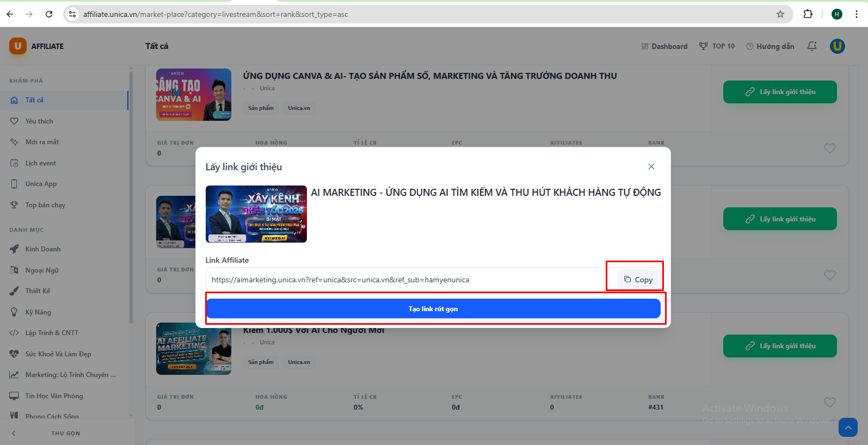868x445 pixels.
Task: Open the Hướng dẫn guide link
Action: [770, 46]
